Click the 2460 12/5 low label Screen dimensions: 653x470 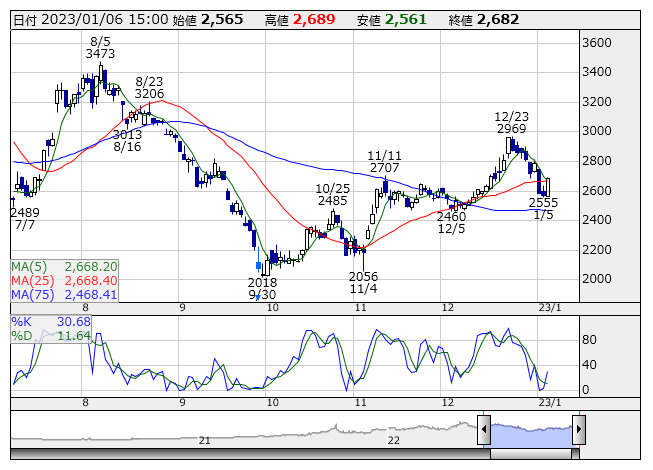click(451, 223)
